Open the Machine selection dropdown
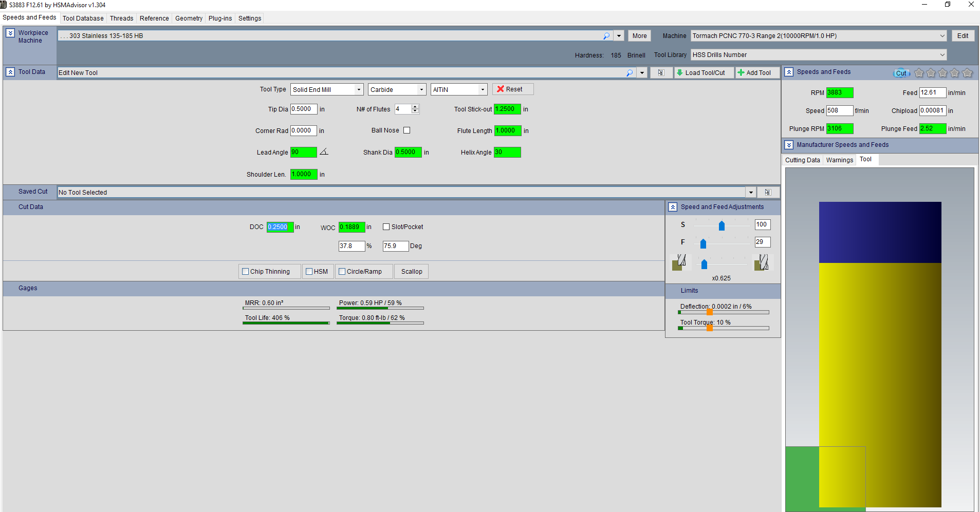Viewport: 980px width, 512px height. [x=942, y=36]
